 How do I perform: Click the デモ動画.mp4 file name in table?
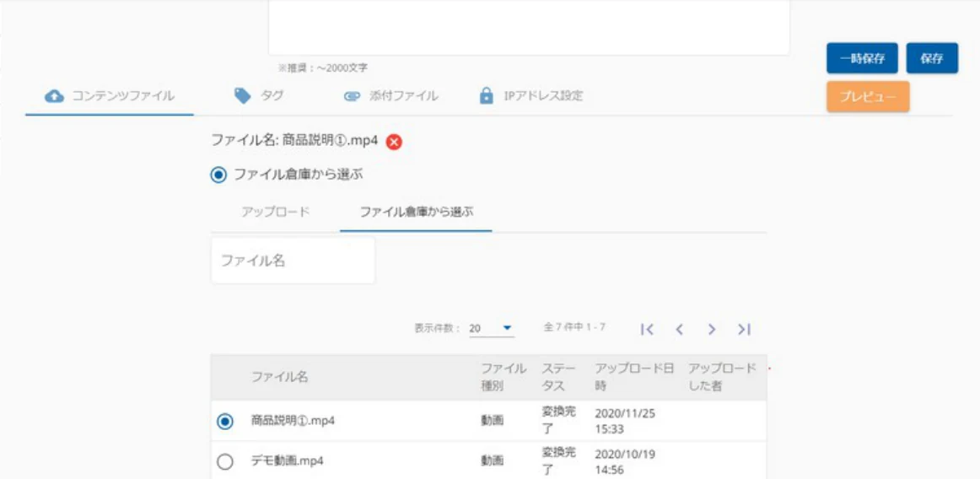[288, 461]
